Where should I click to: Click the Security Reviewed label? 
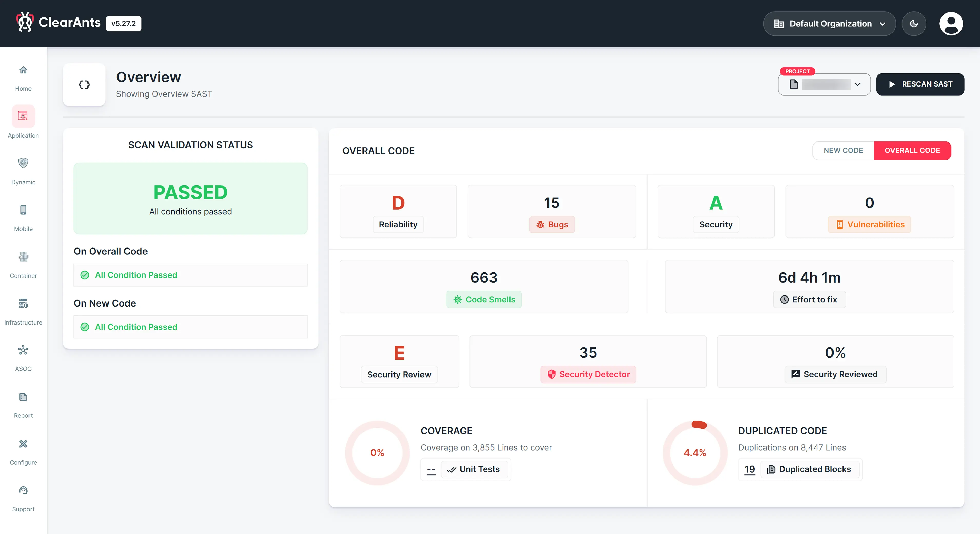(835, 375)
